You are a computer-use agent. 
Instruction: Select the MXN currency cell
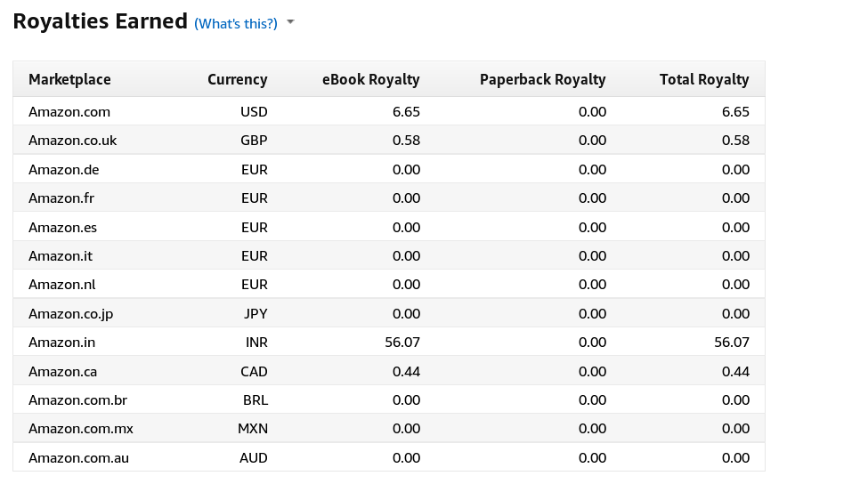[253, 429]
